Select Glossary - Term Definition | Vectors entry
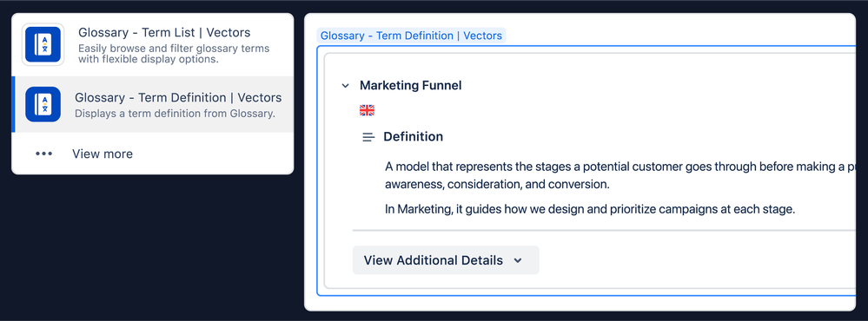The width and height of the screenshot is (868, 321). [153, 104]
